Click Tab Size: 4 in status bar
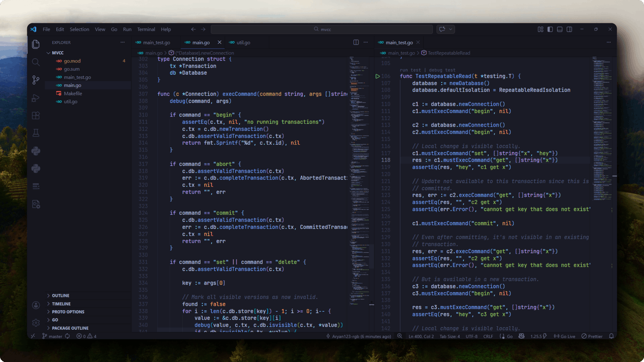Image resolution: width=644 pixels, height=362 pixels. pyautogui.click(x=450, y=336)
